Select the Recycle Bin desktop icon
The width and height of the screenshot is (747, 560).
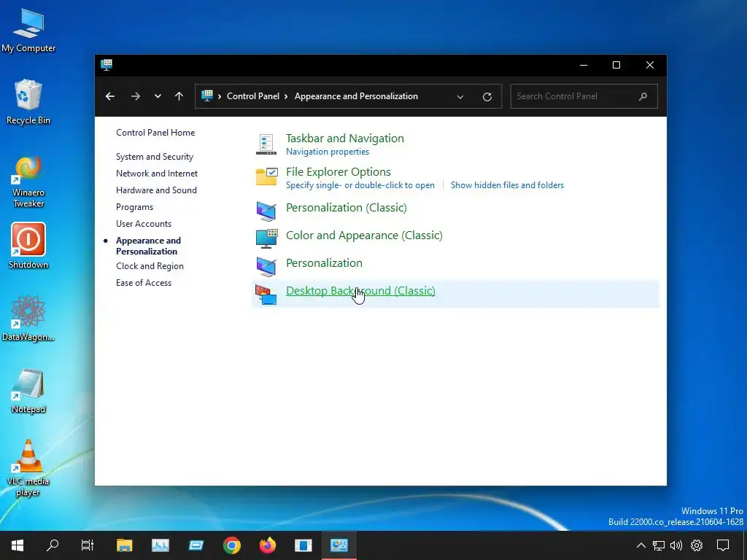(x=28, y=102)
